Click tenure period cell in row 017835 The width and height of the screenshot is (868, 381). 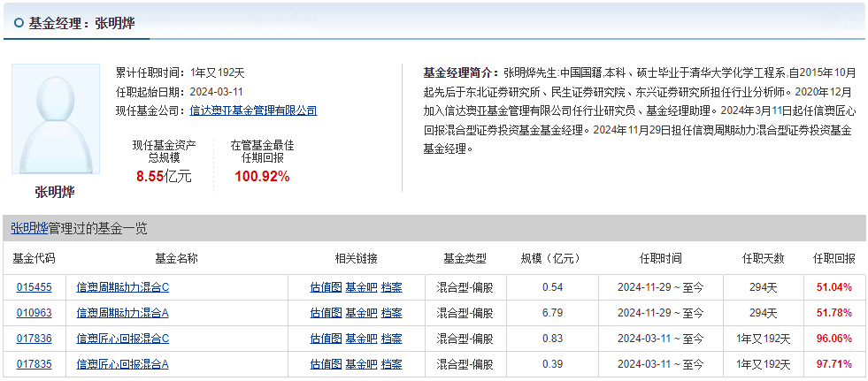660,364
